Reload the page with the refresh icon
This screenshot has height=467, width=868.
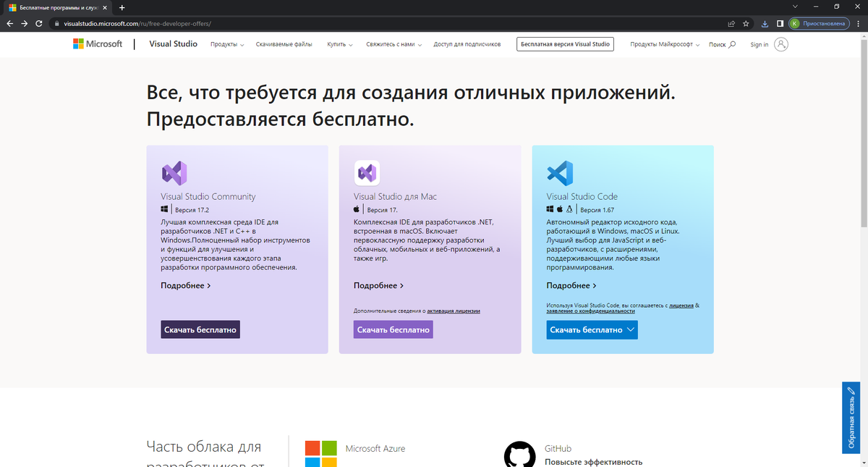(41, 23)
